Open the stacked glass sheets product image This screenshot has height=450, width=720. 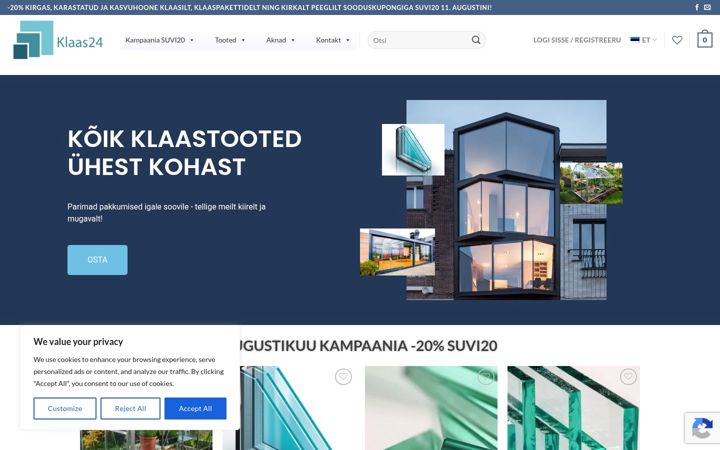(574, 408)
